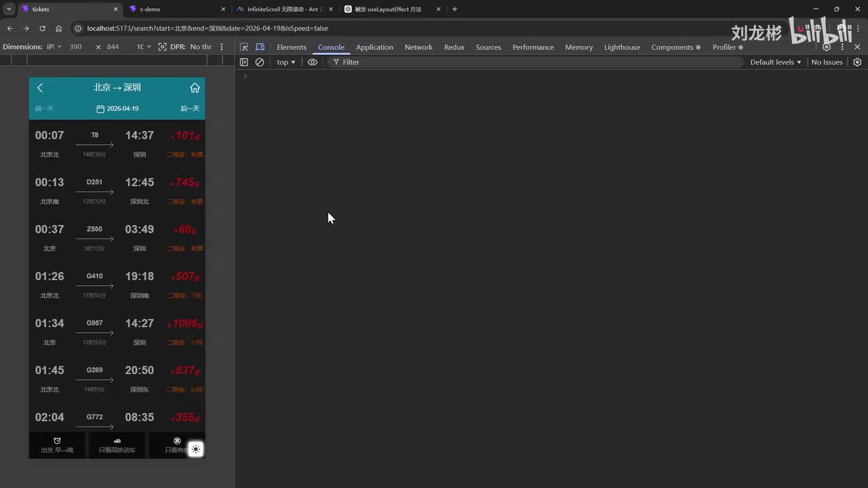This screenshot has height=488, width=868.
Task: Open the Elements panel tab
Action: [x=292, y=47]
